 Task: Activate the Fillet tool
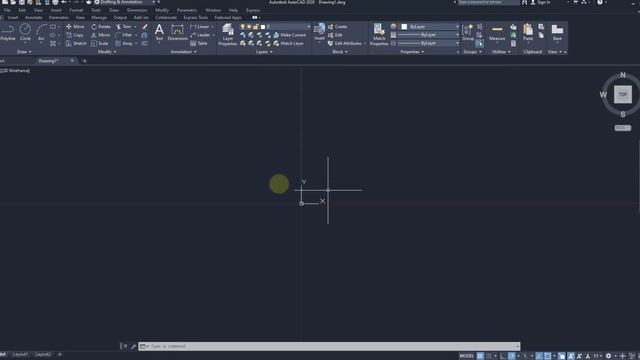point(124,35)
